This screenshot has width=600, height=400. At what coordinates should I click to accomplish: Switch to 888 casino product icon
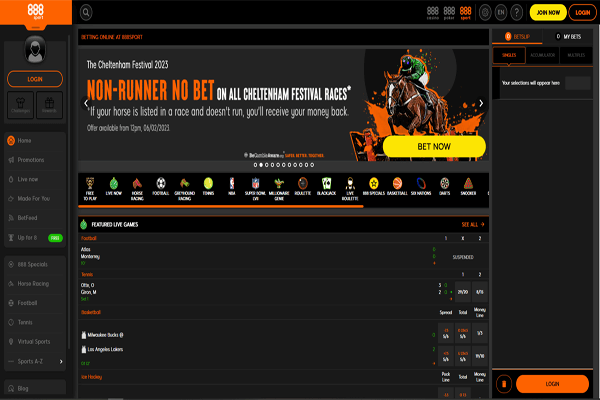tap(432, 13)
